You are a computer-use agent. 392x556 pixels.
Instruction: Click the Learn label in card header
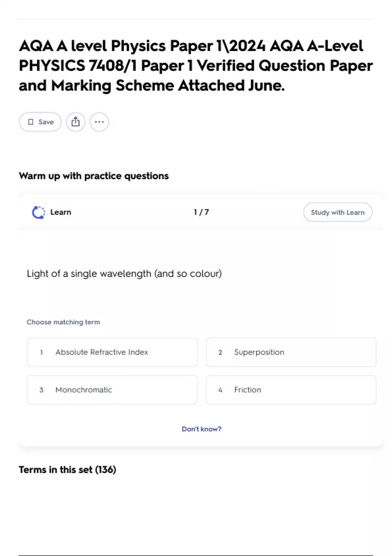(x=61, y=212)
